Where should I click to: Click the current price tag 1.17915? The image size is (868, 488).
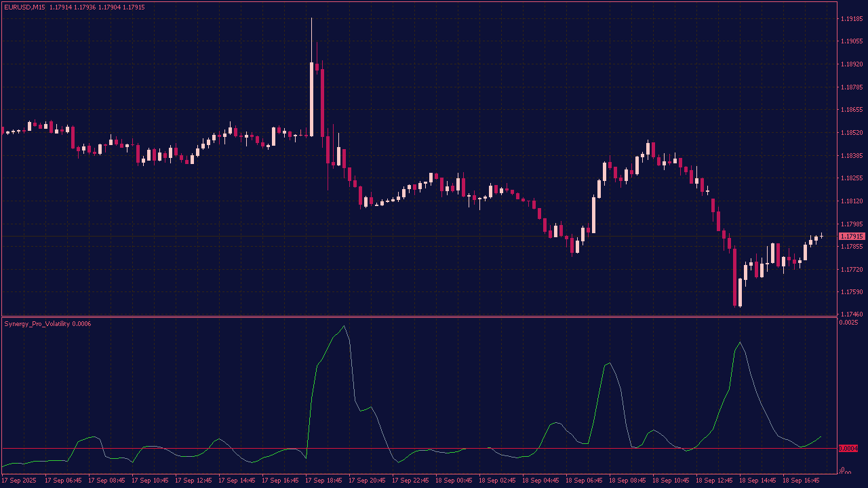click(x=852, y=236)
